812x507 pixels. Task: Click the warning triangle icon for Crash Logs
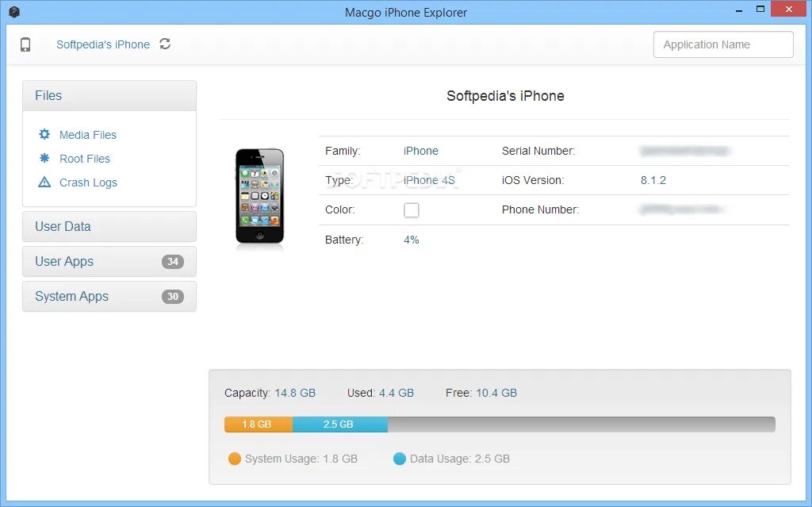coord(44,182)
